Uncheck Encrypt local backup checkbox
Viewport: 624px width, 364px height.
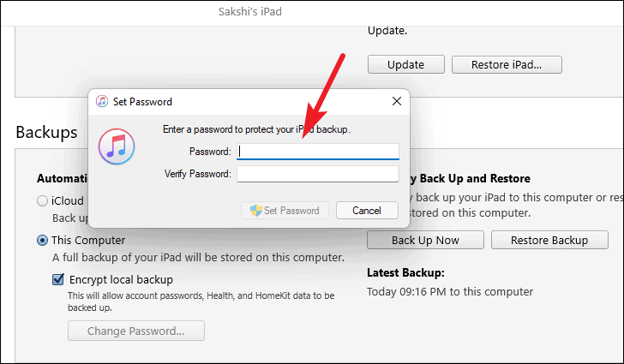pyautogui.click(x=58, y=279)
